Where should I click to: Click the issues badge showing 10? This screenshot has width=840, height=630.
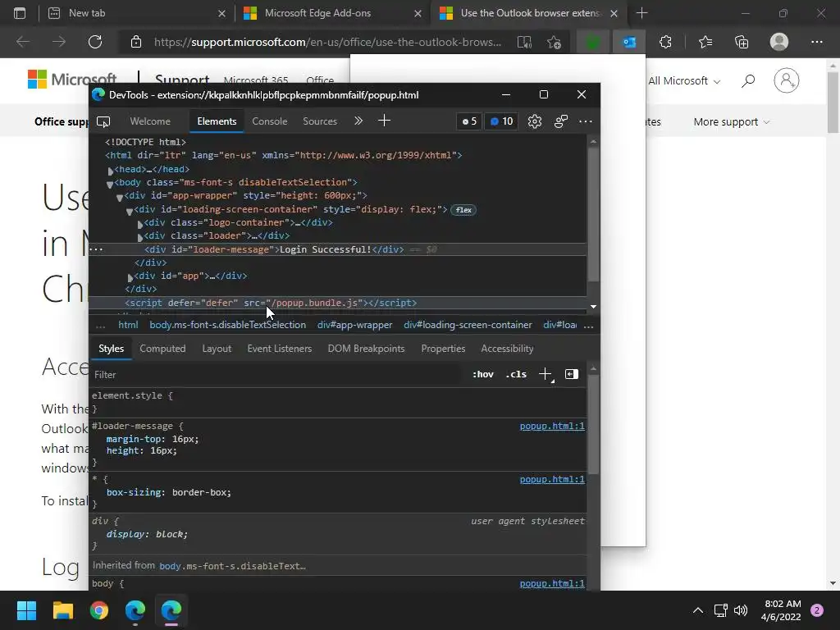tap(502, 121)
